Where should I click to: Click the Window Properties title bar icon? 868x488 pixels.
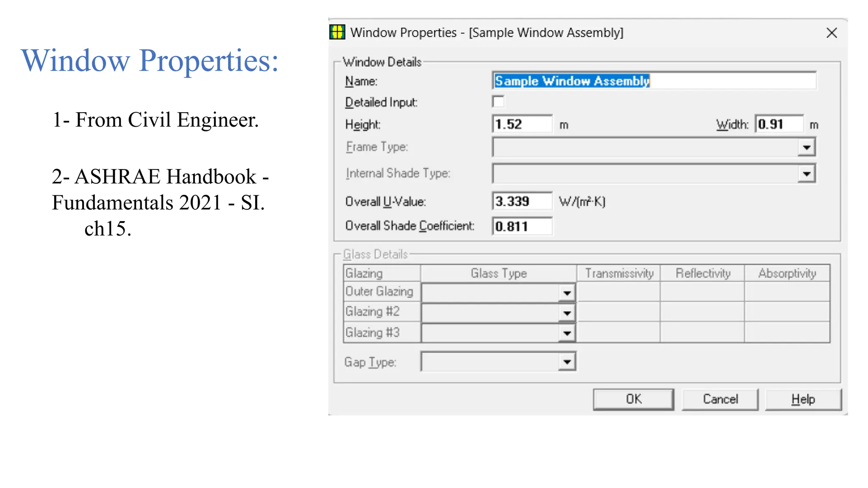point(337,32)
